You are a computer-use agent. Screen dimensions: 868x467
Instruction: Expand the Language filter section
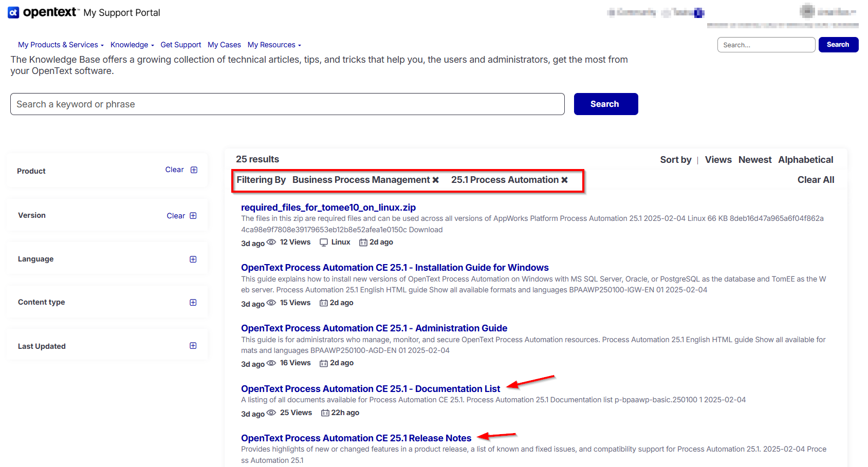193,259
